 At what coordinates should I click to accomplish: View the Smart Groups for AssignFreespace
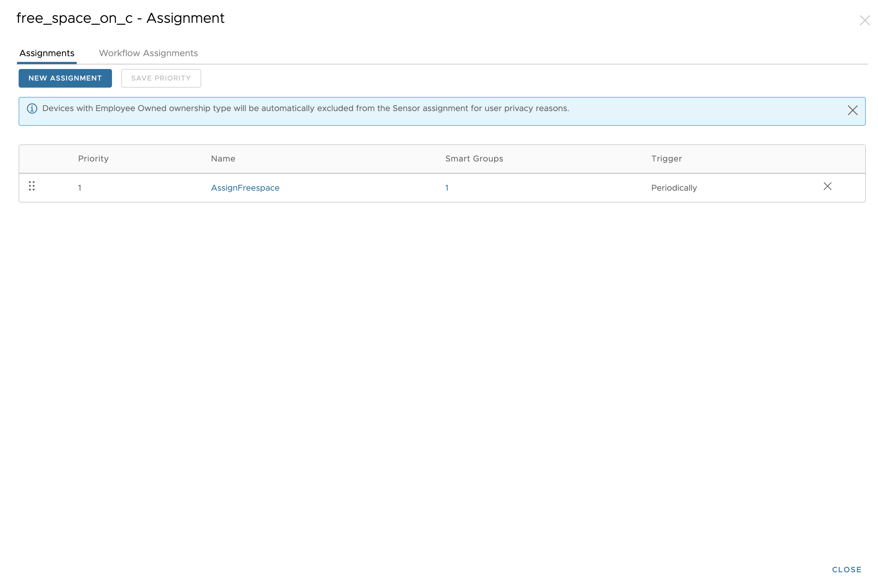tap(446, 187)
